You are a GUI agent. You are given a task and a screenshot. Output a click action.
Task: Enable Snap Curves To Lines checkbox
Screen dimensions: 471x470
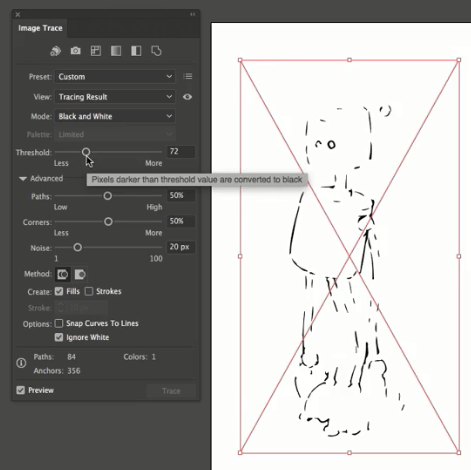click(x=59, y=323)
